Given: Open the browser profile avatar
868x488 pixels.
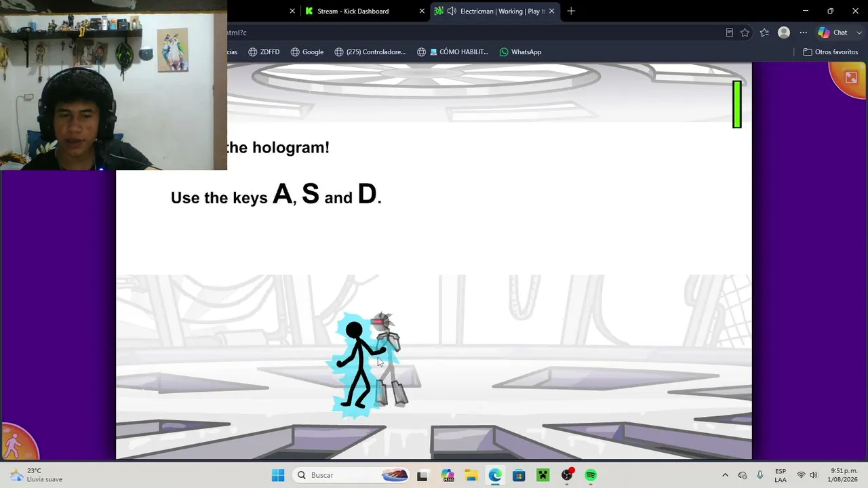Looking at the screenshot, I should click(784, 33).
